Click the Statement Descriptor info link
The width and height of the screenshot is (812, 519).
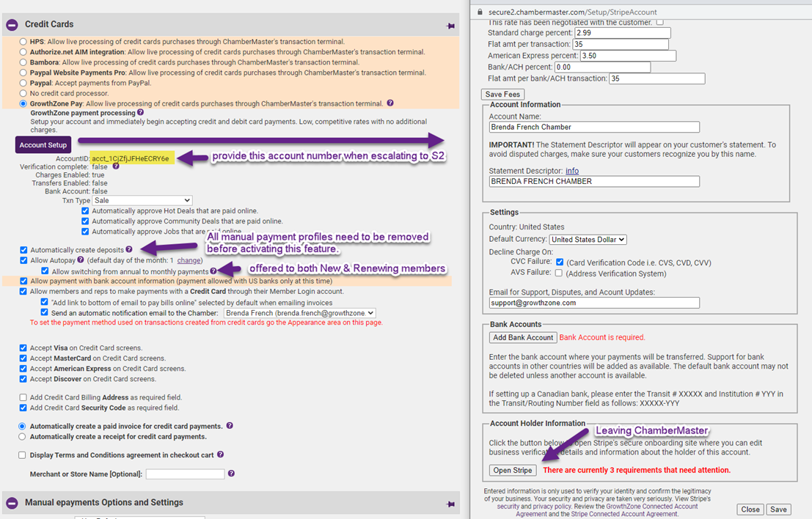(571, 171)
